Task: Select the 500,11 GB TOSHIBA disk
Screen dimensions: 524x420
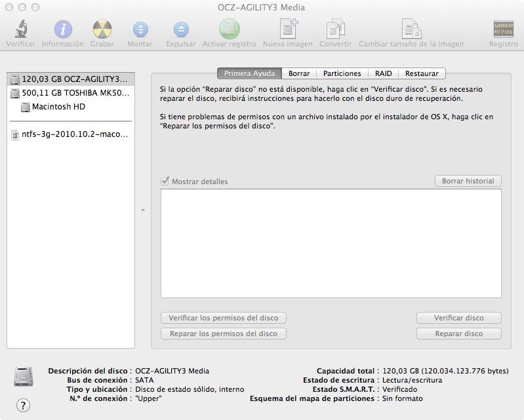Action: click(x=70, y=93)
